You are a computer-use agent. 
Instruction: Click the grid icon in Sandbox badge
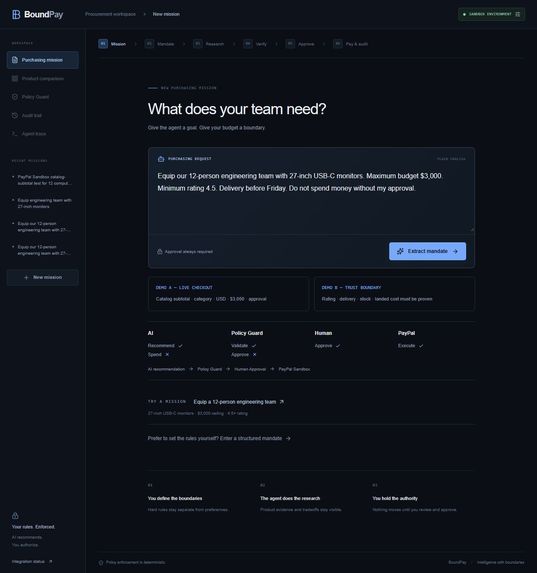click(517, 14)
